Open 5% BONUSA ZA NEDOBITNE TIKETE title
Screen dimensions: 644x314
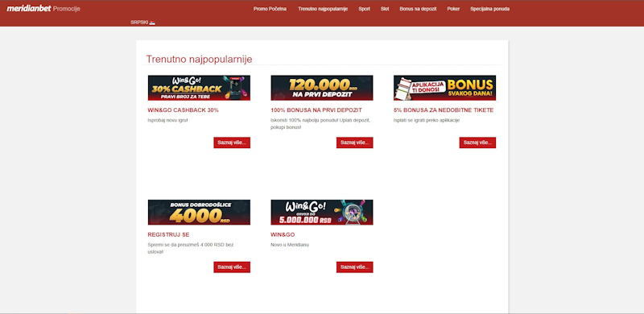[444, 110]
